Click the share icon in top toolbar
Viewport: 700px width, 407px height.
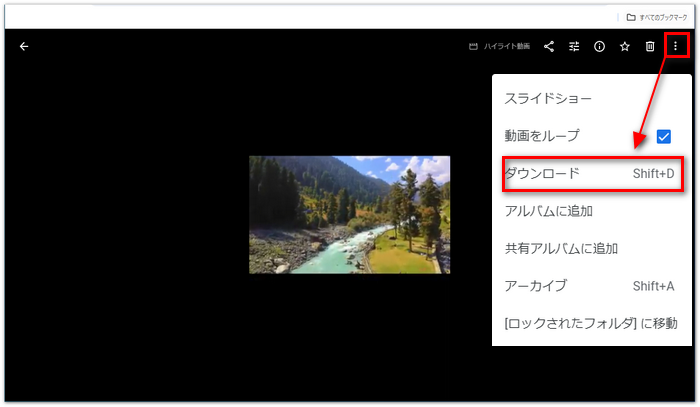[549, 46]
